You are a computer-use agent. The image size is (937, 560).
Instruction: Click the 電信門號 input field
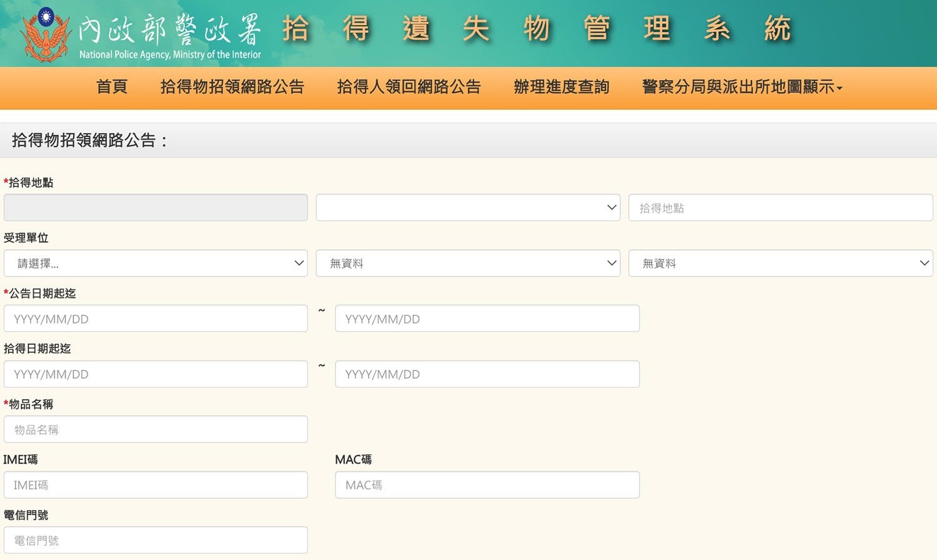point(155,540)
